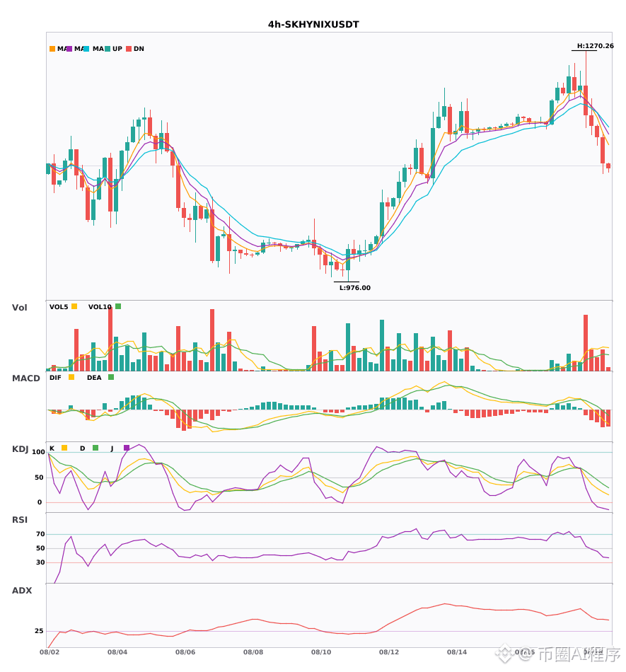Select the purple J line swatch

(x=127, y=448)
